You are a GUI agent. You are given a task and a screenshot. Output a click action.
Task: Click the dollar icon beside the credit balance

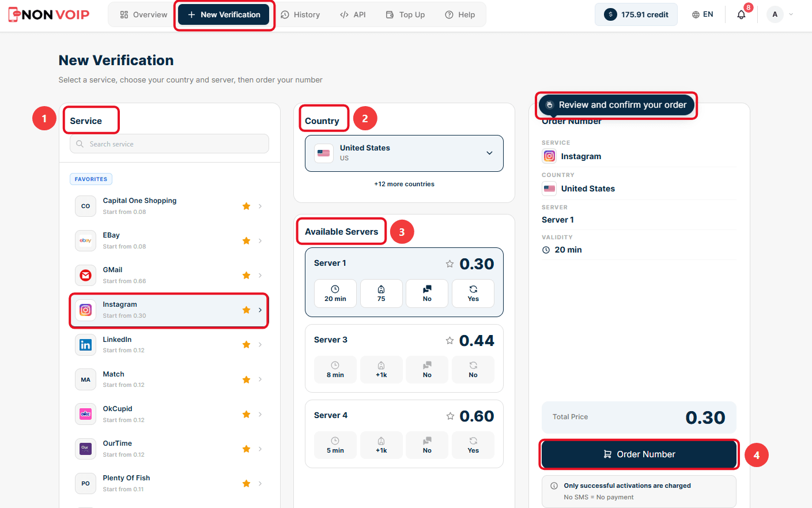coord(610,14)
